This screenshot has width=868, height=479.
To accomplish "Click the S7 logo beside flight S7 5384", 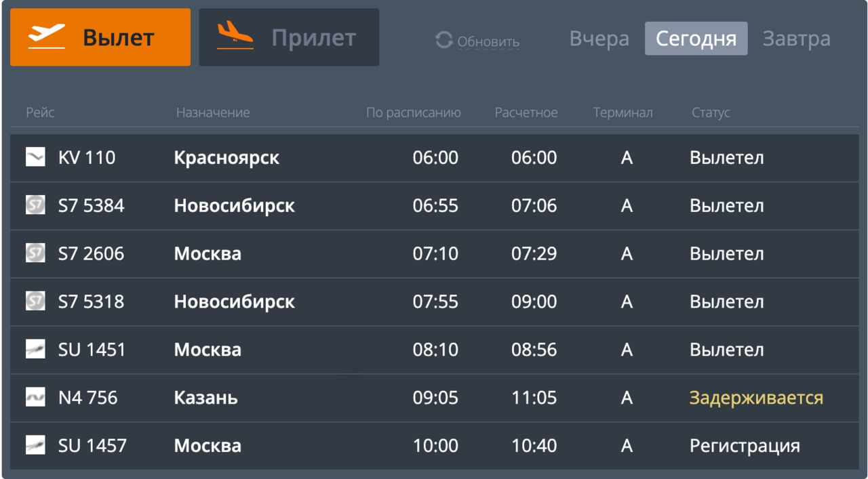I will click(x=35, y=206).
